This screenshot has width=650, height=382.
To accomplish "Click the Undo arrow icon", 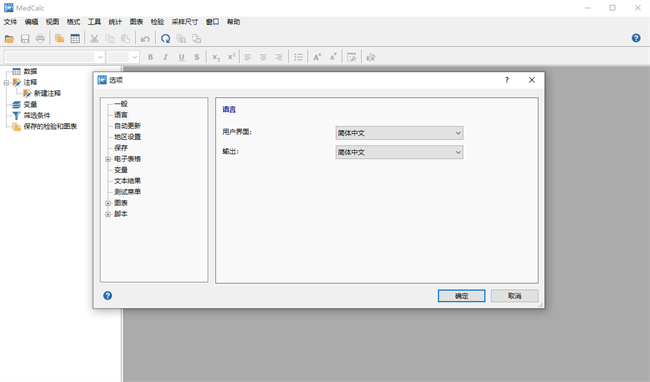I will tap(145, 39).
